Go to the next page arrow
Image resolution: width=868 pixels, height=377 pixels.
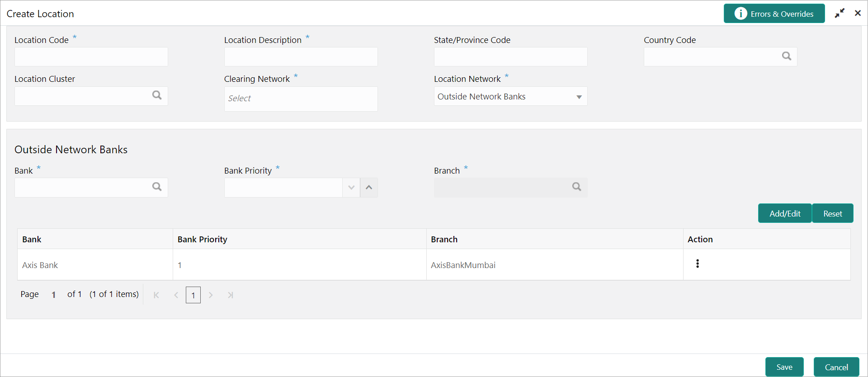[211, 295]
